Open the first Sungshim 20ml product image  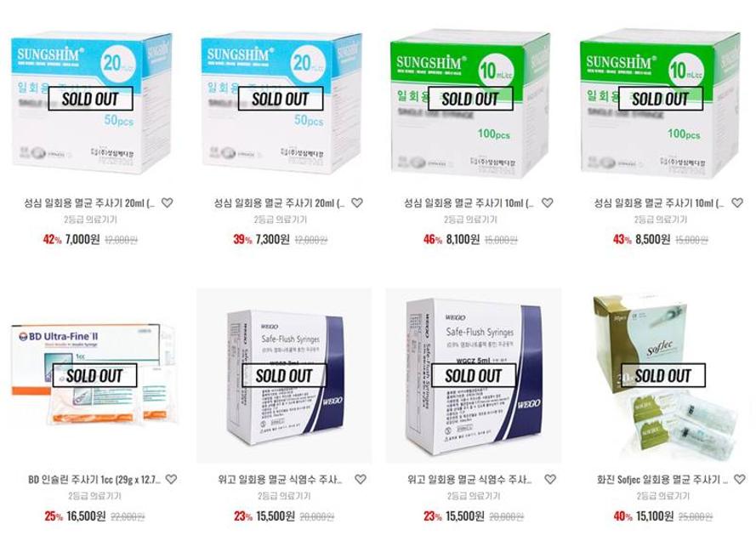pyautogui.click(x=91, y=102)
